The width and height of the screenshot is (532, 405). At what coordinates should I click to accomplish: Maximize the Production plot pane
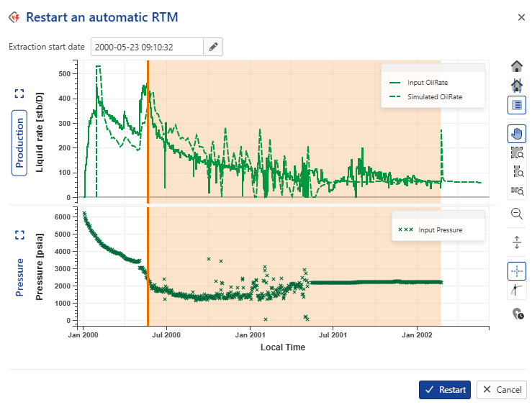coord(19,94)
